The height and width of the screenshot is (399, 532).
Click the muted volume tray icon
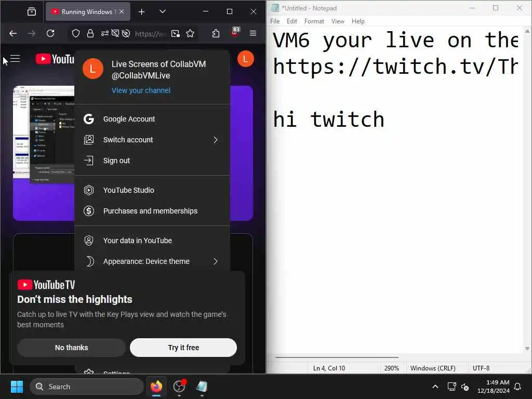(x=465, y=387)
